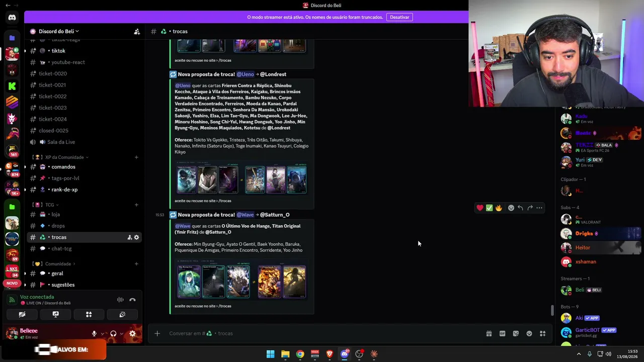Click the chat scrollbar thumb
The image size is (644, 362).
click(x=552, y=310)
